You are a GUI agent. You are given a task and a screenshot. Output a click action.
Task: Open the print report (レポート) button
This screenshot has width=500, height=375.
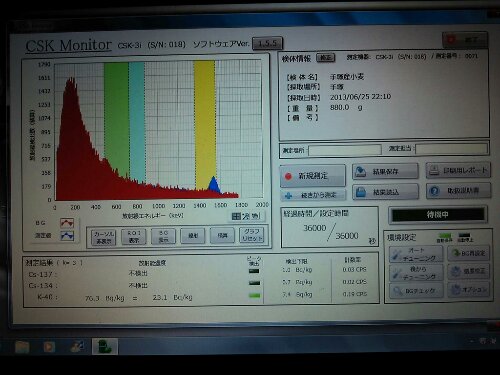[458, 170]
